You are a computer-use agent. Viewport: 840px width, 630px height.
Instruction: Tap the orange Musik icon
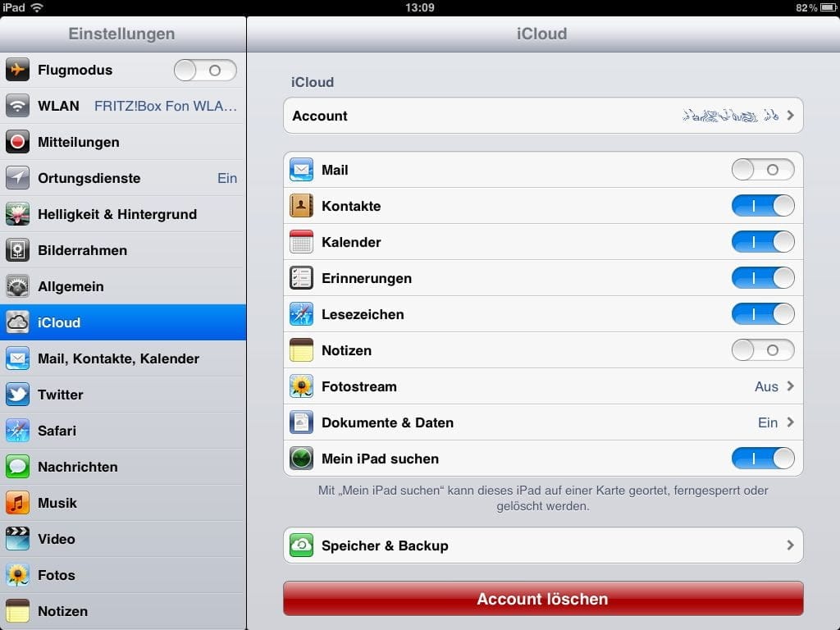(18, 503)
